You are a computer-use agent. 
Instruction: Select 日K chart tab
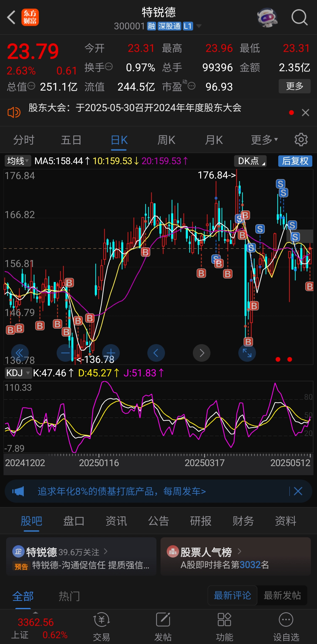click(x=119, y=140)
